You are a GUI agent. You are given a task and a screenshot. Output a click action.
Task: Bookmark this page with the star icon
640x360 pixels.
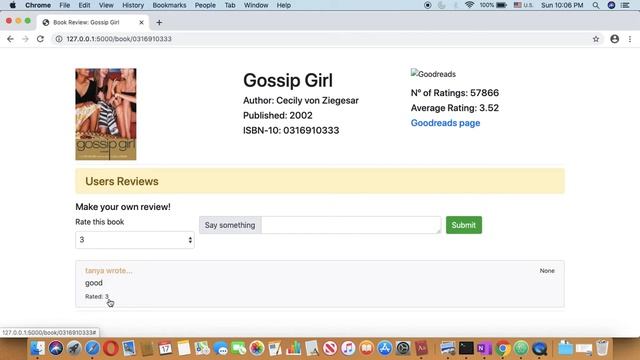click(x=596, y=39)
